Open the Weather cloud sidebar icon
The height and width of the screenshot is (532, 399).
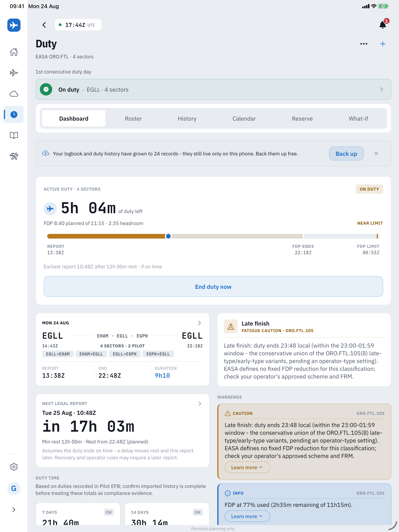14,94
